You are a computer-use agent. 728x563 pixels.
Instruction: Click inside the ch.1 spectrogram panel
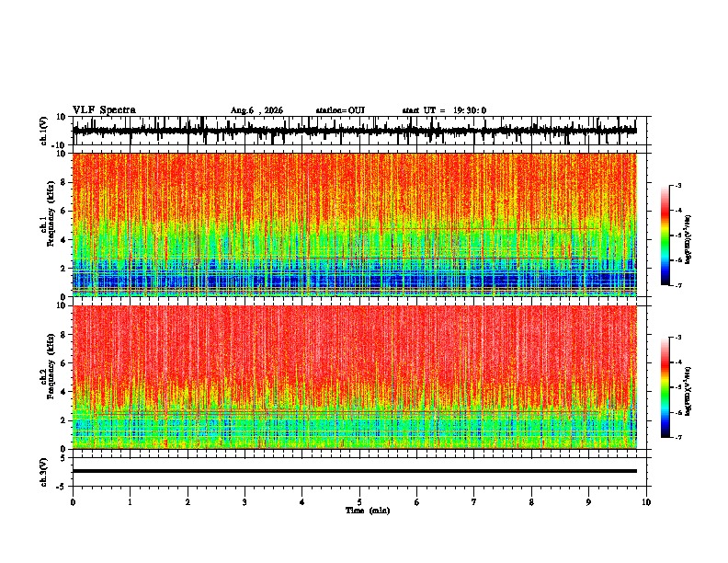(x=355, y=224)
